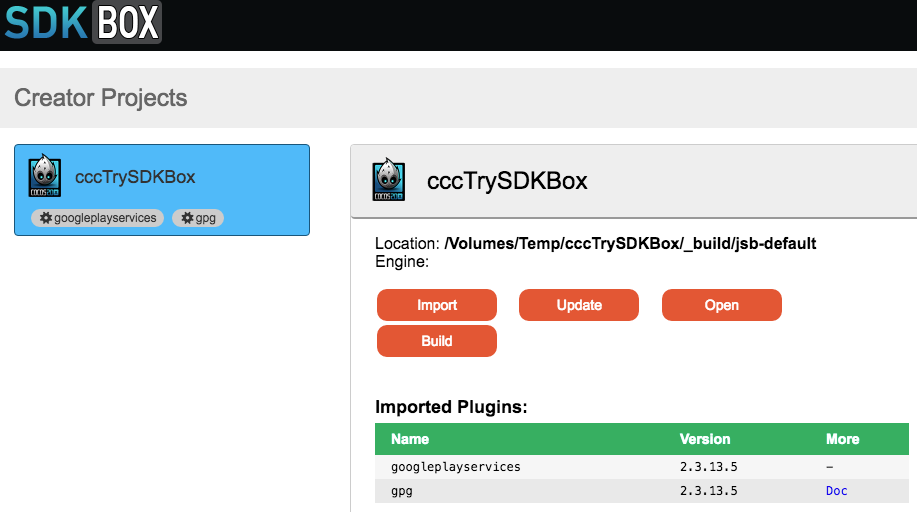Click the gpg tag label text
Viewport: 917px width, 512px height.
pos(206,218)
